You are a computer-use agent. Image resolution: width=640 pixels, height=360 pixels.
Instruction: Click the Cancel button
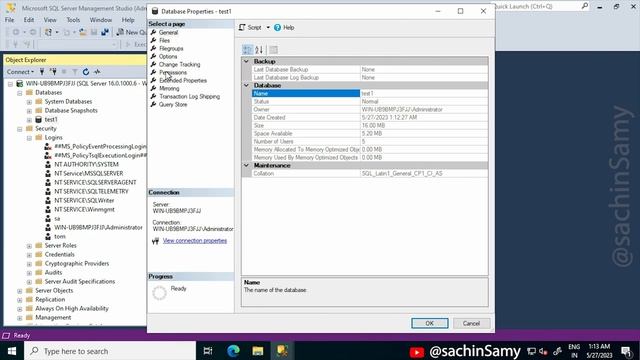[x=471, y=323]
